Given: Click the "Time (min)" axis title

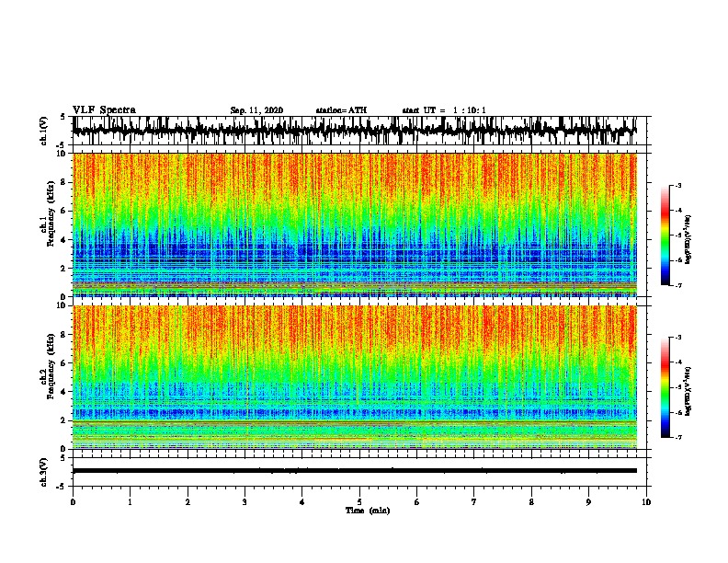Looking at the screenshot, I should click(368, 511).
